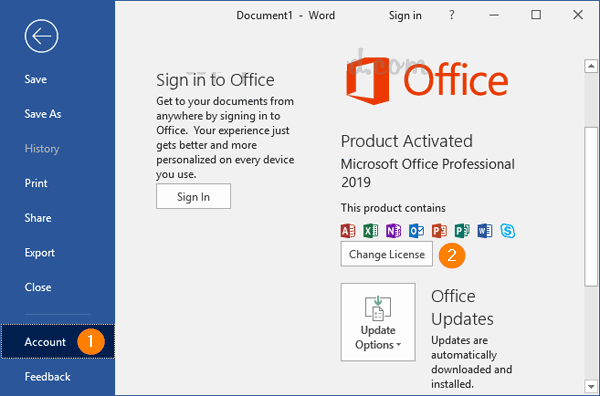Click the scrollbar up arrow

[x=591, y=66]
